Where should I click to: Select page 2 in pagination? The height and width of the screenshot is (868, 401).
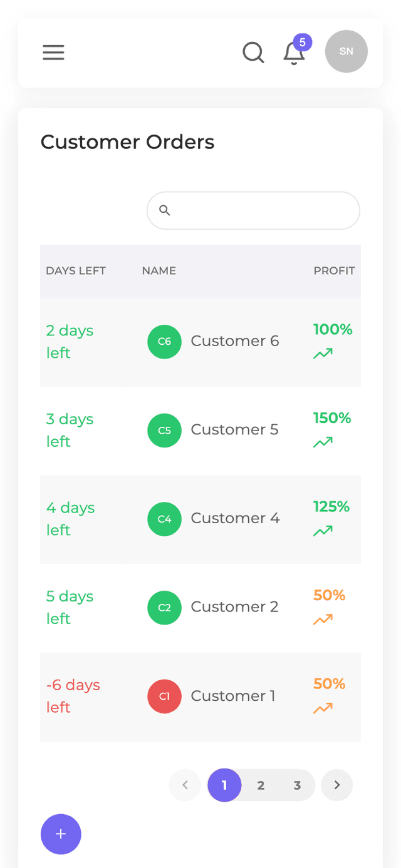261,785
